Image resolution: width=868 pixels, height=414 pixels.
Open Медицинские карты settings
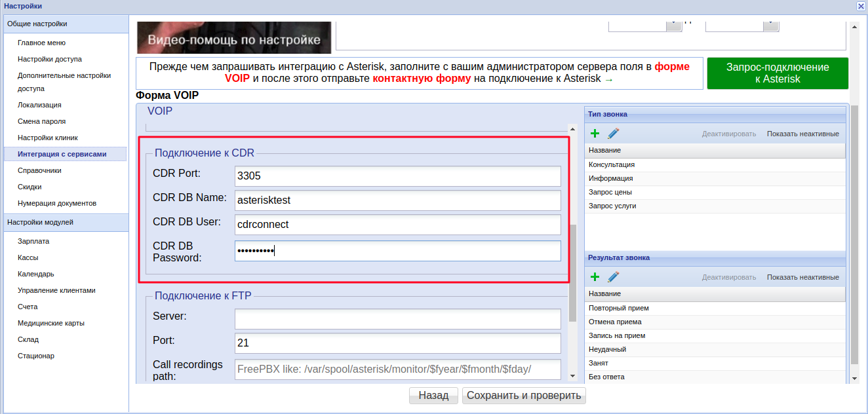tap(51, 323)
